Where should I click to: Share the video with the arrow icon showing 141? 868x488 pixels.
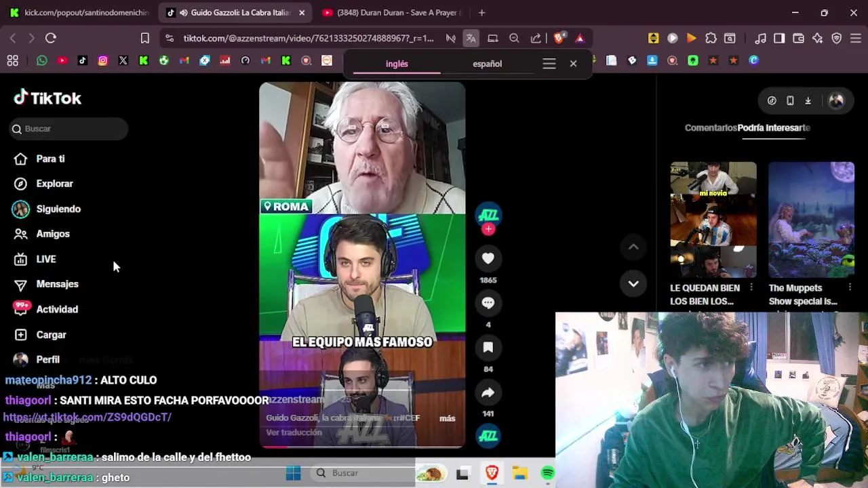(488, 392)
